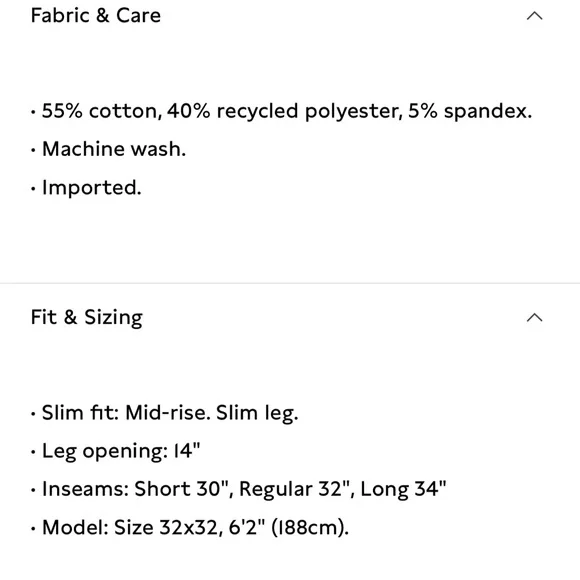The image size is (580, 580).
Task: Click the Fit & Sizing section heading
Action: pyautogui.click(x=87, y=317)
